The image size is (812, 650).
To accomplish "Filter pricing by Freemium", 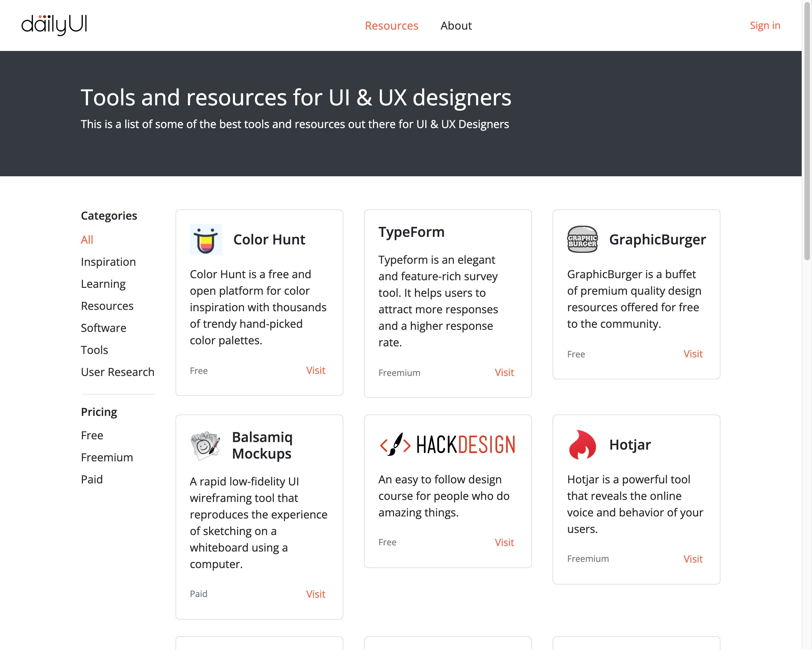I will (x=107, y=458).
